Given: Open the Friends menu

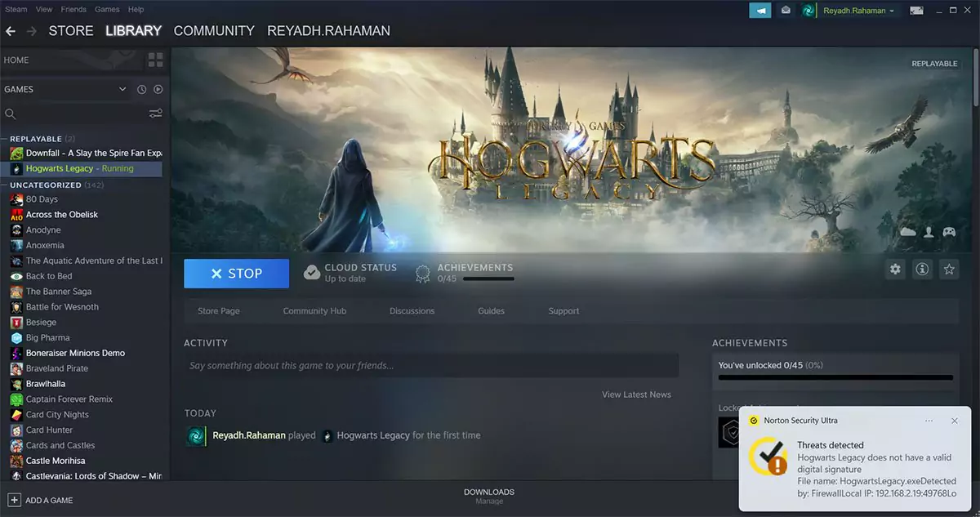Looking at the screenshot, I should point(73,9).
